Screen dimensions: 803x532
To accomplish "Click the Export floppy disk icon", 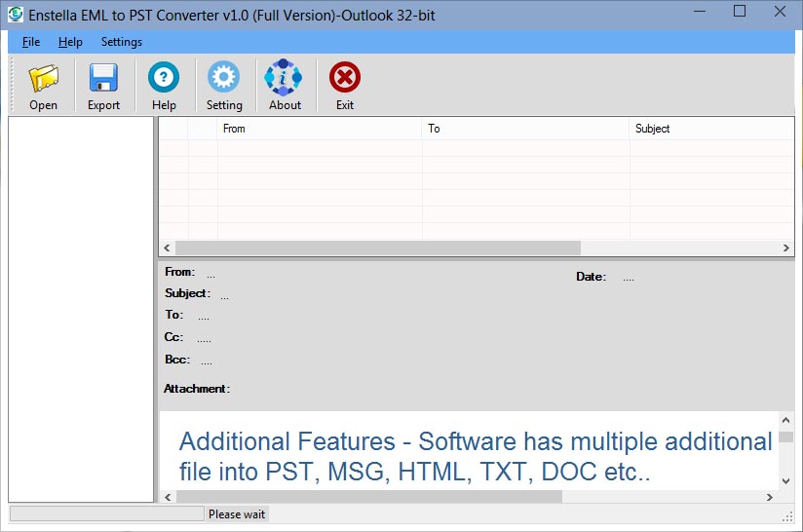I will tap(103, 78).
